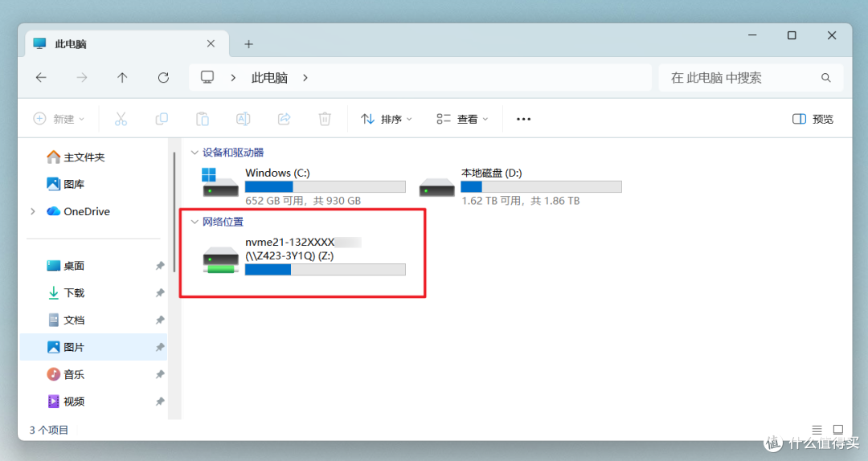868x461 pixels.
Task: Open 主文件夹 in the sidebar
Action: pos(76,157)
